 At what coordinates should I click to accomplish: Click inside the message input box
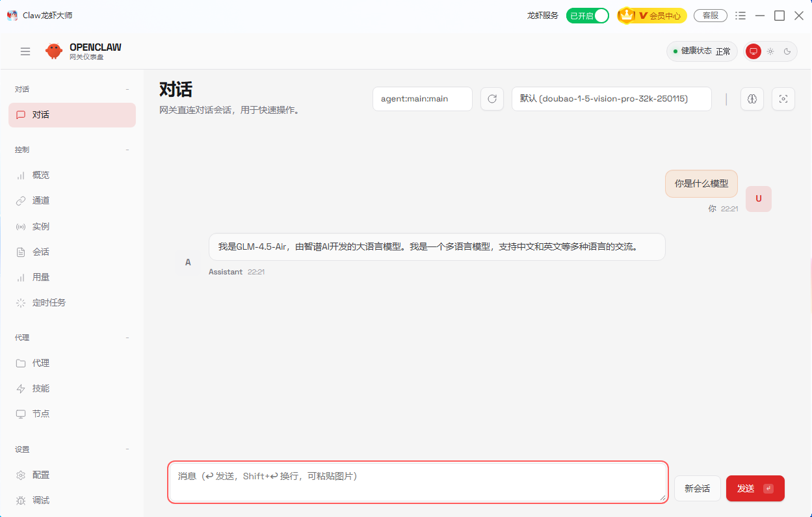(x=416, y=481)
